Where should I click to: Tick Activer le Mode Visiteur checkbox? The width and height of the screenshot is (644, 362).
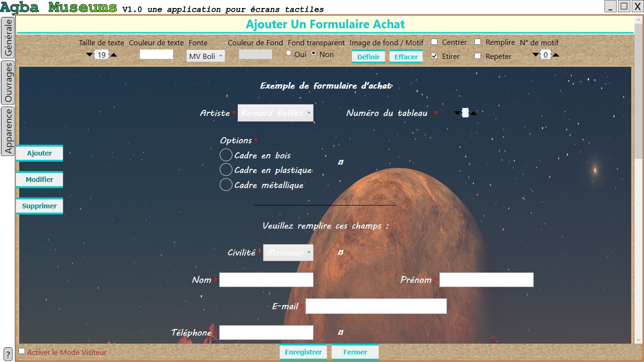[x=22, y=351]
